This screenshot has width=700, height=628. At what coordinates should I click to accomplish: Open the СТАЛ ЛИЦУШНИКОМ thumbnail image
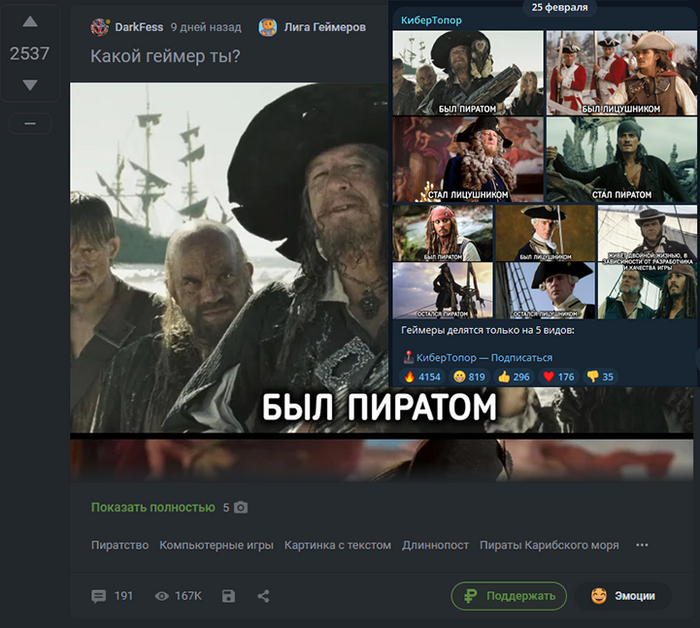468,159
